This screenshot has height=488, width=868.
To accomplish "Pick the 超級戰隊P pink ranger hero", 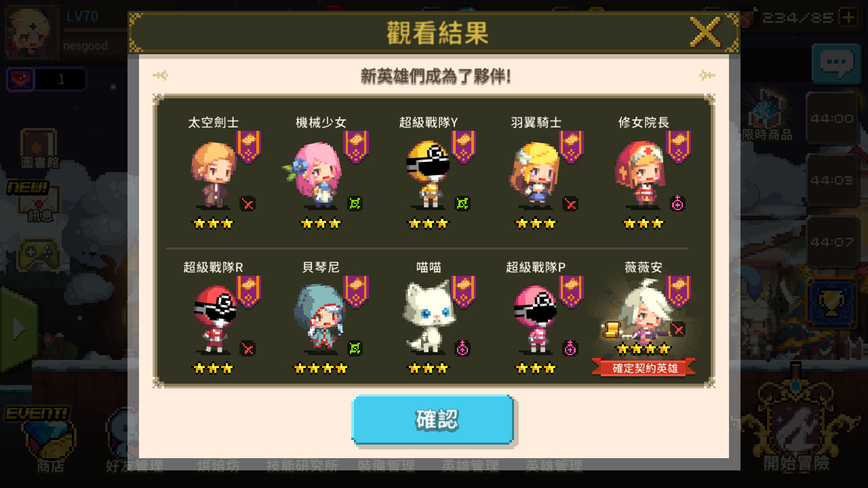I will 536,319.
